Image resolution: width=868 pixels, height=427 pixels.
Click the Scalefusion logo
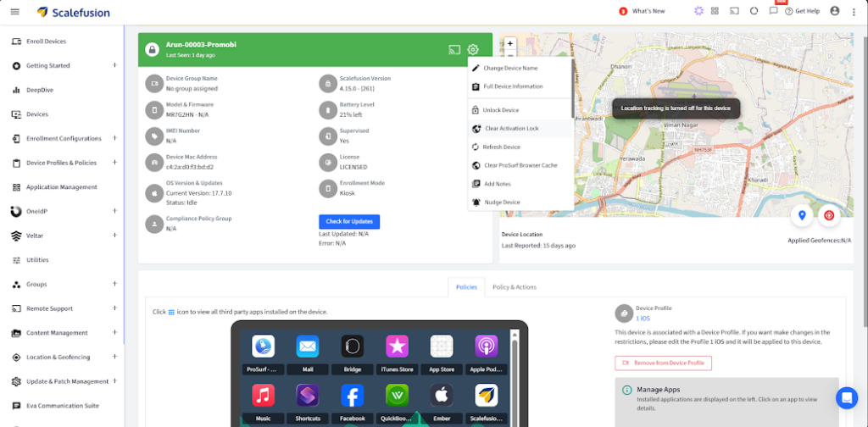(73, 12)
